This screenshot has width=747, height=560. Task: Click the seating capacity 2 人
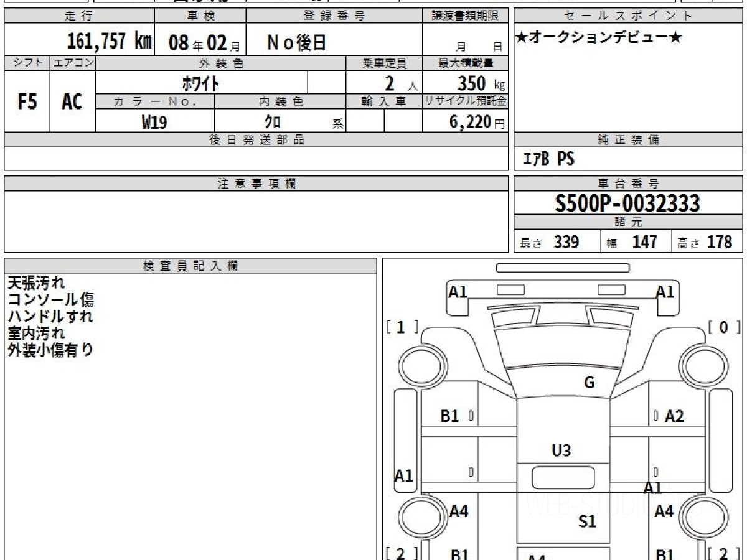(401, 83)
